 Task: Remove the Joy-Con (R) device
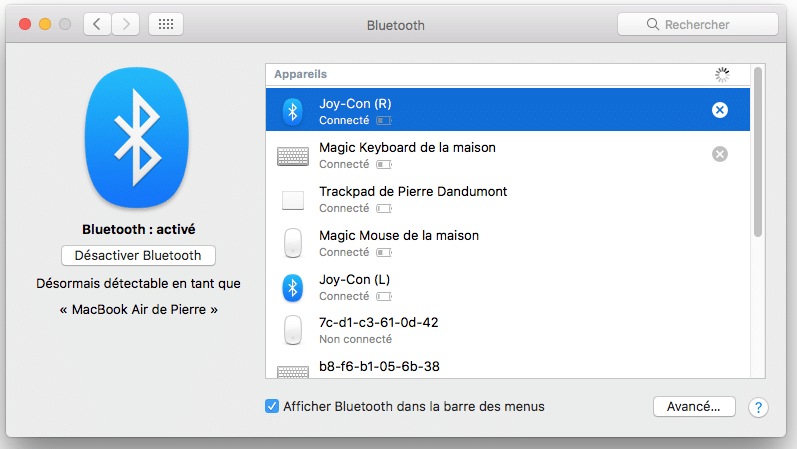click(x=720, y=110)
